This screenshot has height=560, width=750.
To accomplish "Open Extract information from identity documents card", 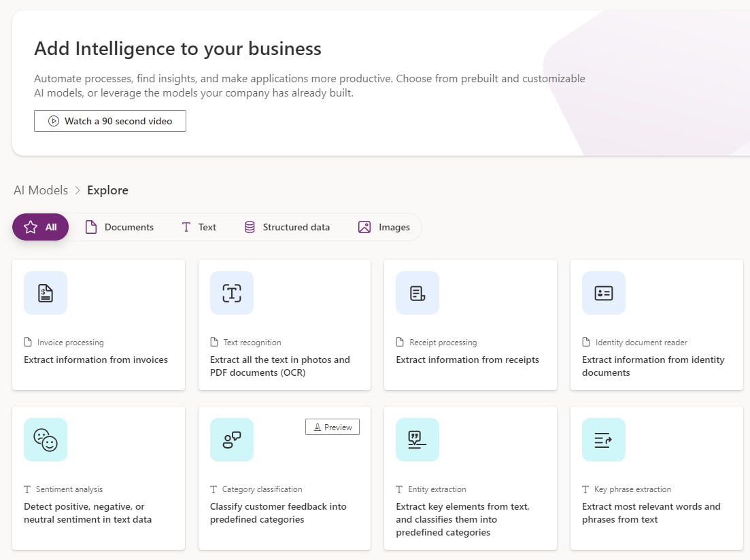I will pyautogui.click(x=657, y=325).
